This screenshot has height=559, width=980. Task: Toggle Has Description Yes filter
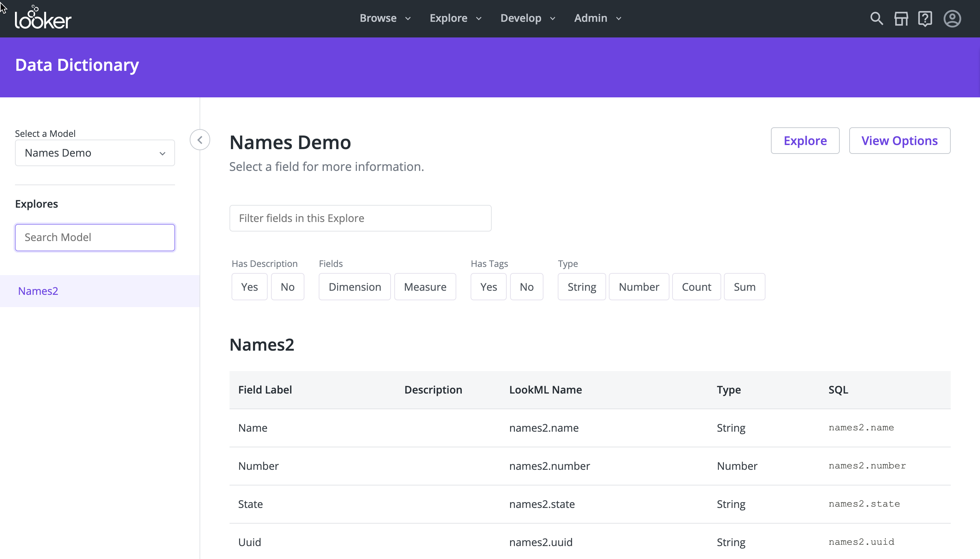249,287
